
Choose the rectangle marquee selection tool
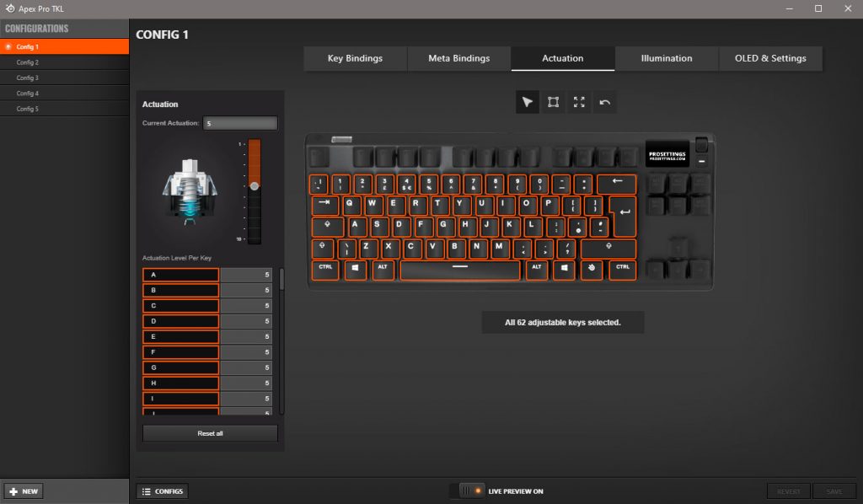tap(553, 102)
